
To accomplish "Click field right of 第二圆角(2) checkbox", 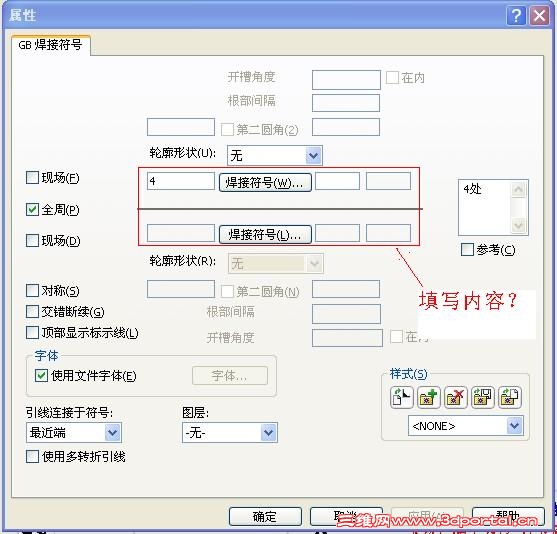I will pos(346,127).
